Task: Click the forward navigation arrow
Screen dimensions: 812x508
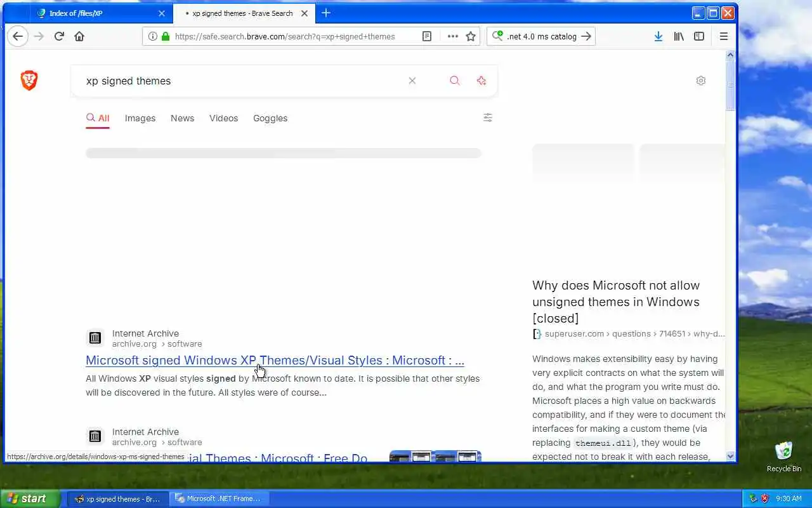Action: pos(39,36)
